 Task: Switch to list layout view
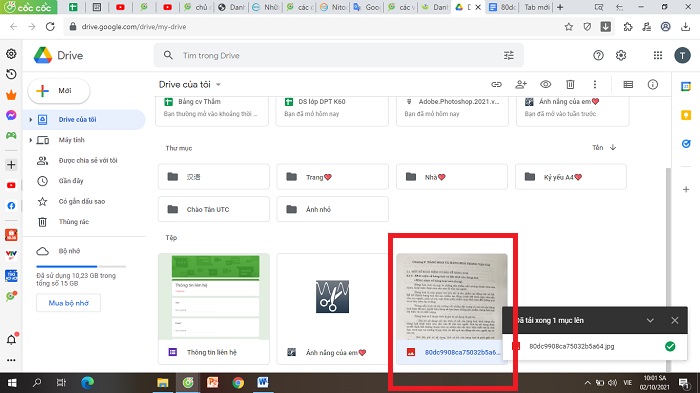click(628, 84)
